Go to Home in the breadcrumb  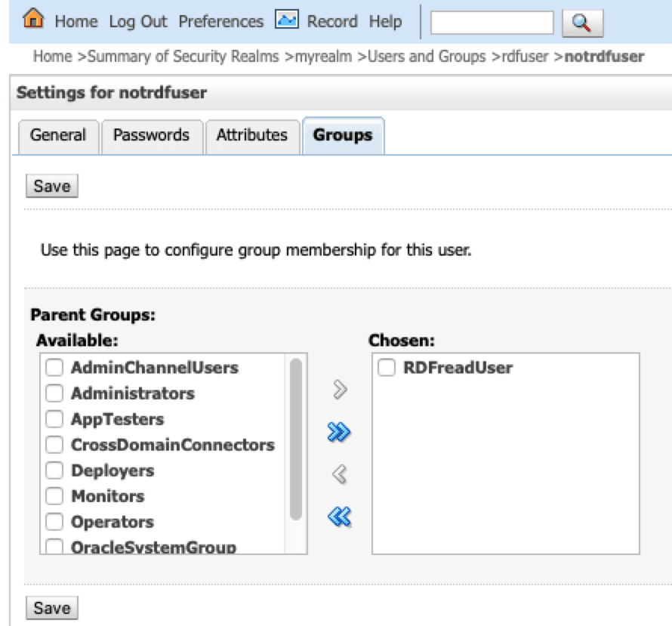[x=53, y=57]
